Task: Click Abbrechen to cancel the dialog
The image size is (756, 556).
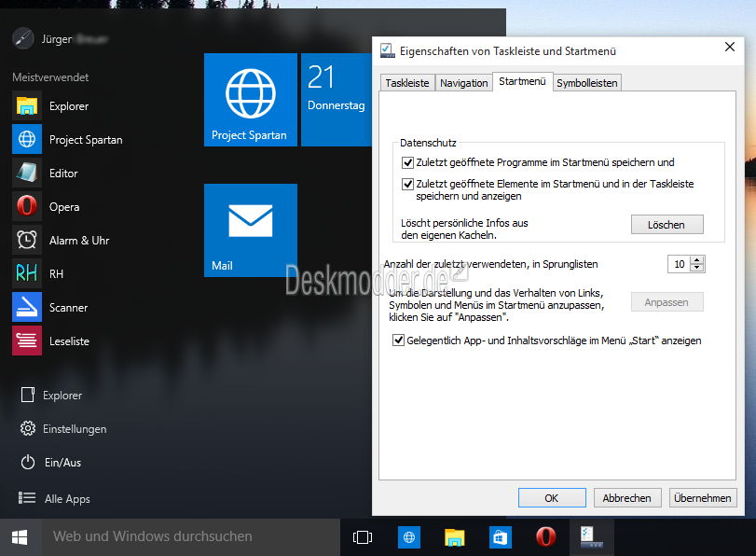Action: tap(626, 497)
